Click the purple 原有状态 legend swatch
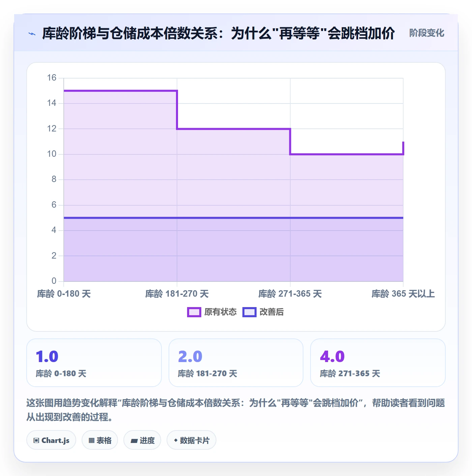Screen dimensions: 472x476 [x=194, y=312]
